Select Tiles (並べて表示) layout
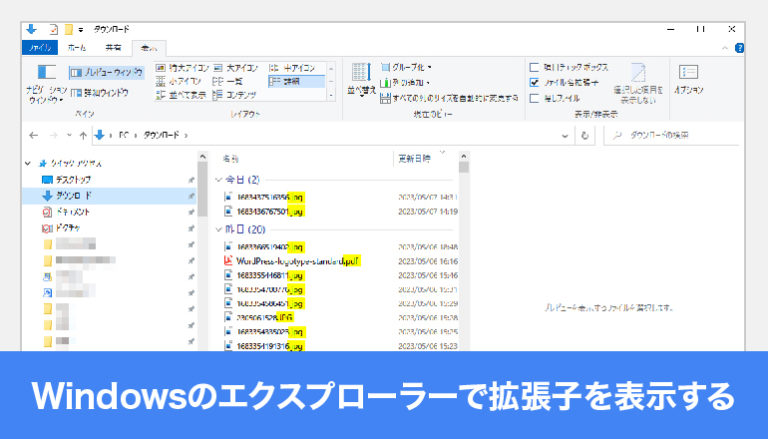This screenshot has width=768, height=439. [x=180, y=95]
